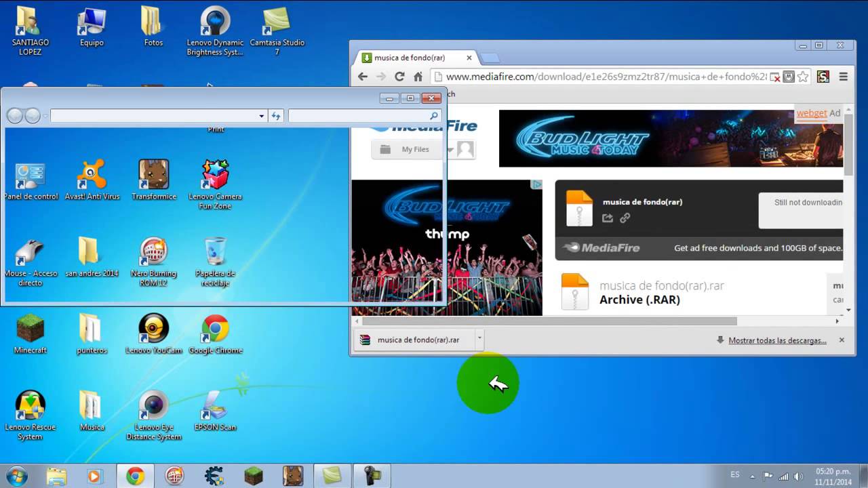The width and height of the screenshot is (868, 488).
Task: Select the Equipo desktop icon
Action: pos(92,27)
